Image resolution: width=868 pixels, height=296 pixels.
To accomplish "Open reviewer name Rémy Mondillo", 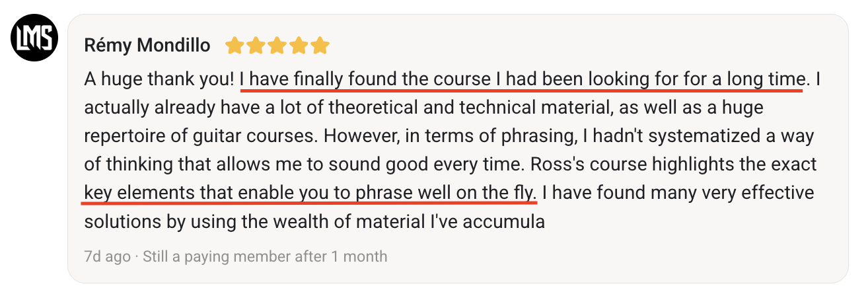I will (x=147, y=46).
